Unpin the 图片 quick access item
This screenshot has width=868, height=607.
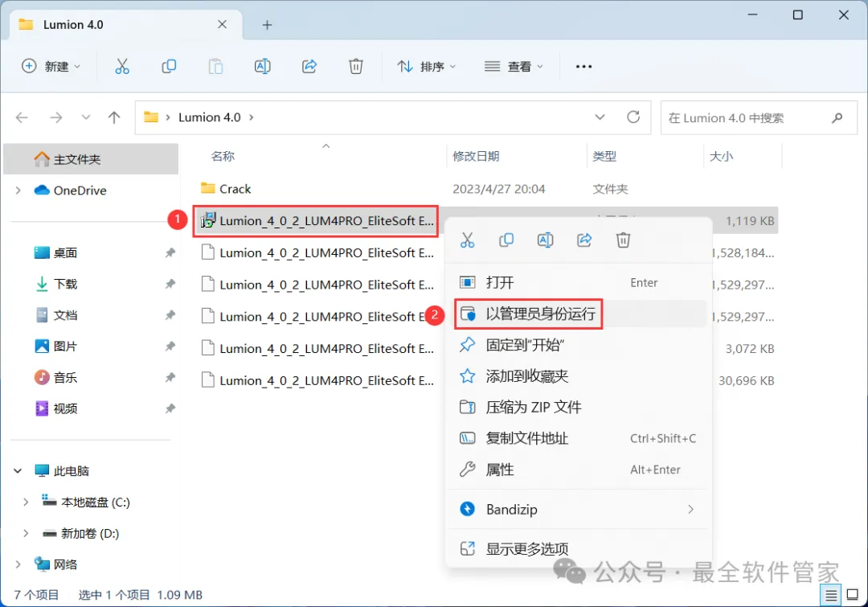[170, 347]
